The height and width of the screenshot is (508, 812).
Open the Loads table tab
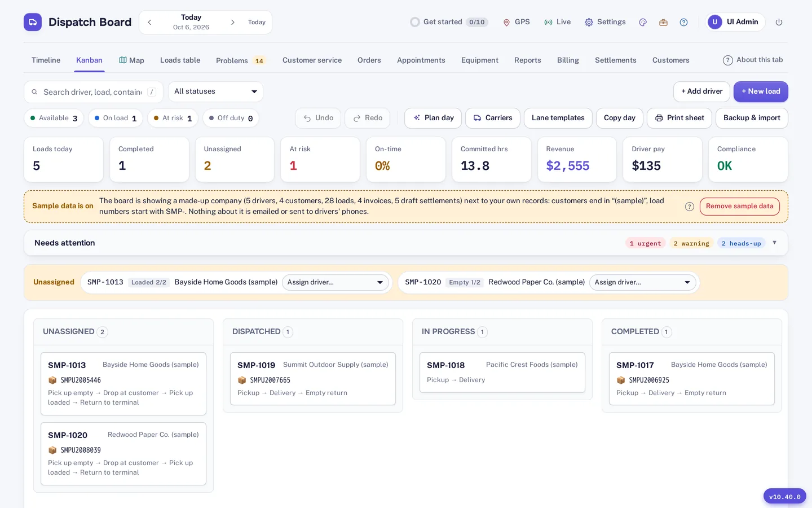click(x=180, y=60)
